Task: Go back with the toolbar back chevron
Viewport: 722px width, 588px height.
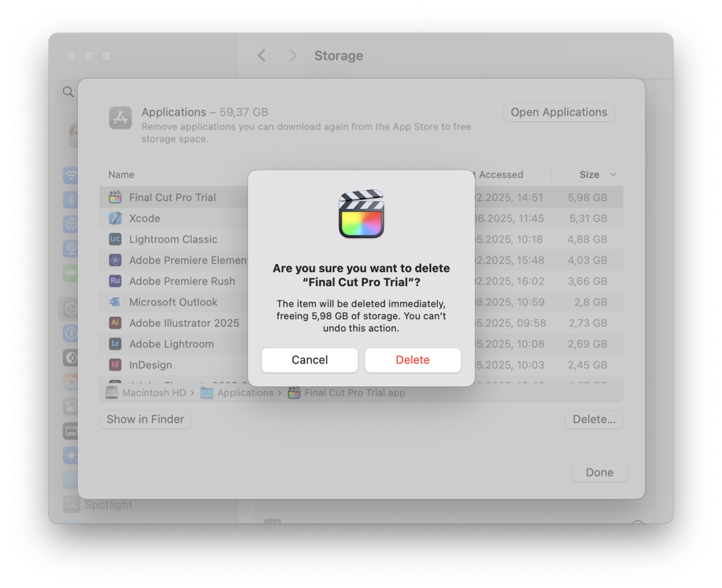Action: tap(262, 55)
